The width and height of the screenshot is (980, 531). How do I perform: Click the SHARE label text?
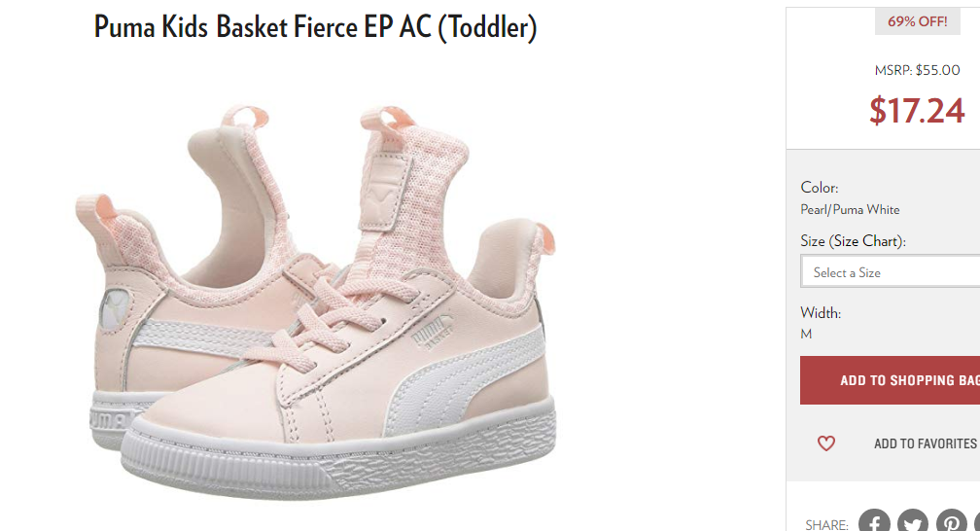click(826, 525)
